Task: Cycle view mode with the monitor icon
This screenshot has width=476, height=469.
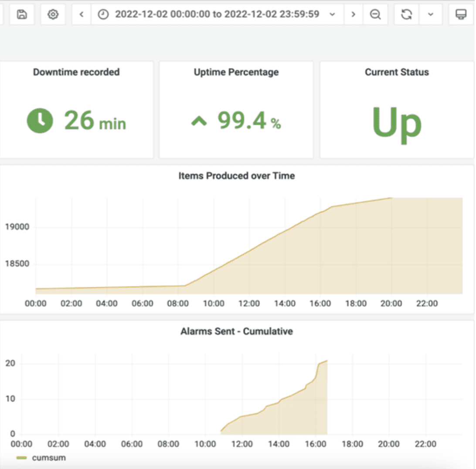Action: pos(461,14)
